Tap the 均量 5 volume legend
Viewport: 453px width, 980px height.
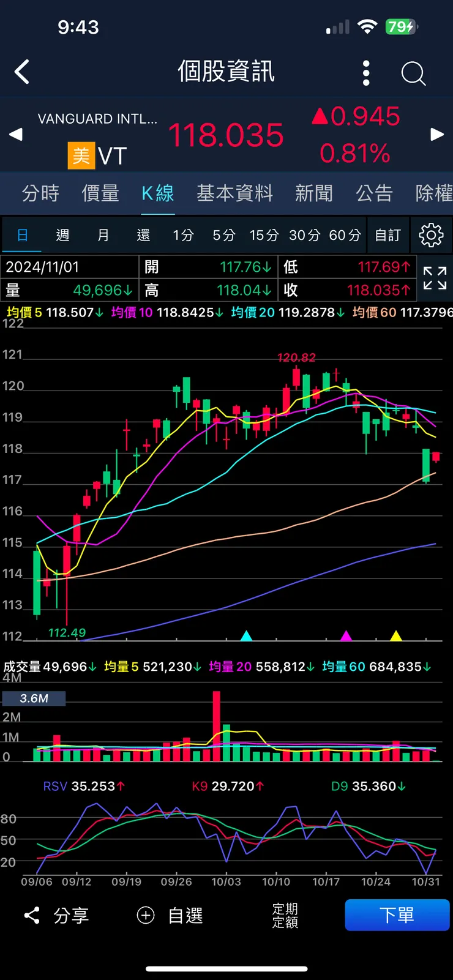pos(152,667)
